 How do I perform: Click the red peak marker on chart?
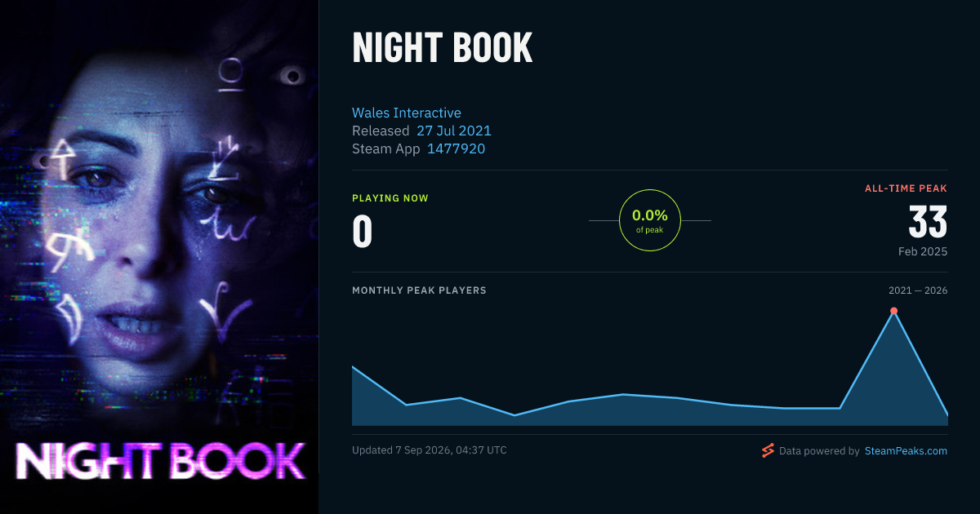point(893,311)
